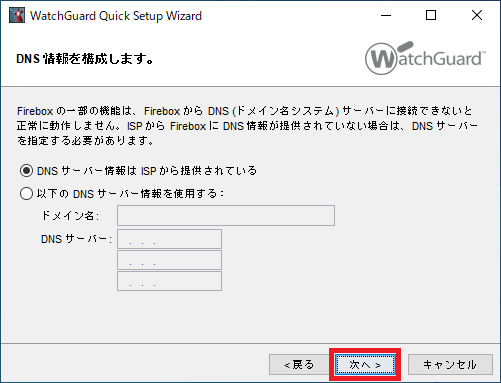Screen dimensions: 501x383
Task: Click the 'ドメイン名:' label
Action: point(70,216)
